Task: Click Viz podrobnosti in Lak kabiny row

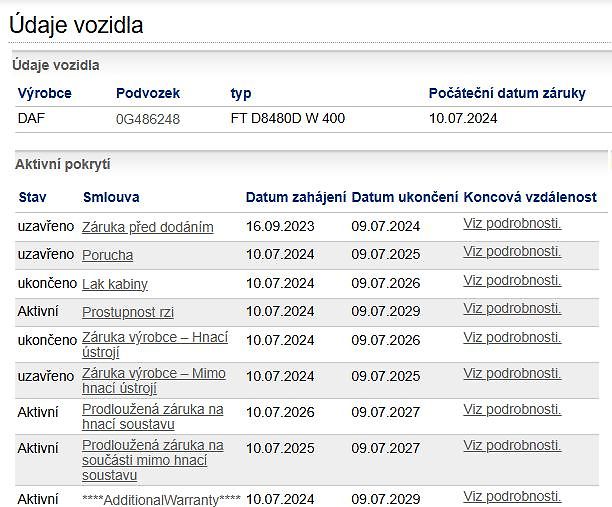Action: [x=512, y=280]
